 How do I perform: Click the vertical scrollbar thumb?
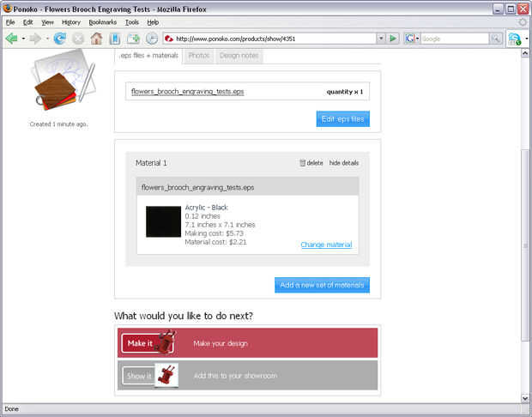point(525,245)
